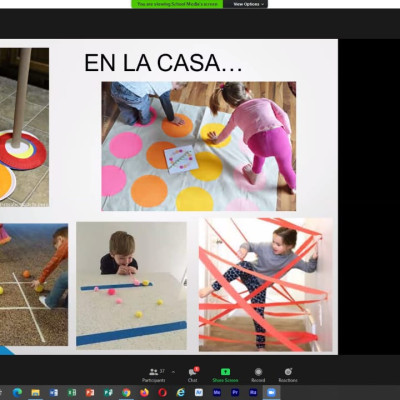Viewport: 400px width, 400px height.
Task: Open the Reactions menu
Action: point(288,375)
